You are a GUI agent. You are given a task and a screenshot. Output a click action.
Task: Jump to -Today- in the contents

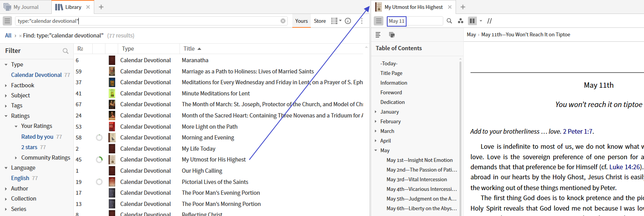point(388,63)
